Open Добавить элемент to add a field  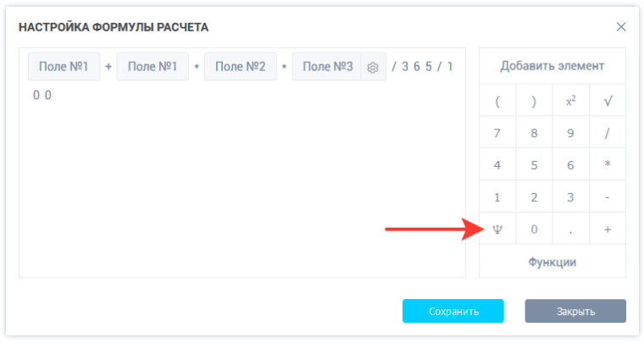(552, 66)
